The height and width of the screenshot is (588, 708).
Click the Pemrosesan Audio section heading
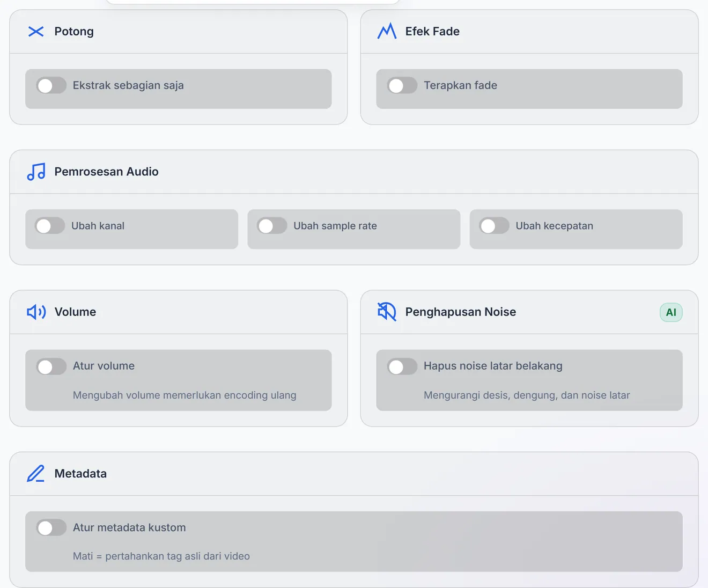click(x=106, y=172)
